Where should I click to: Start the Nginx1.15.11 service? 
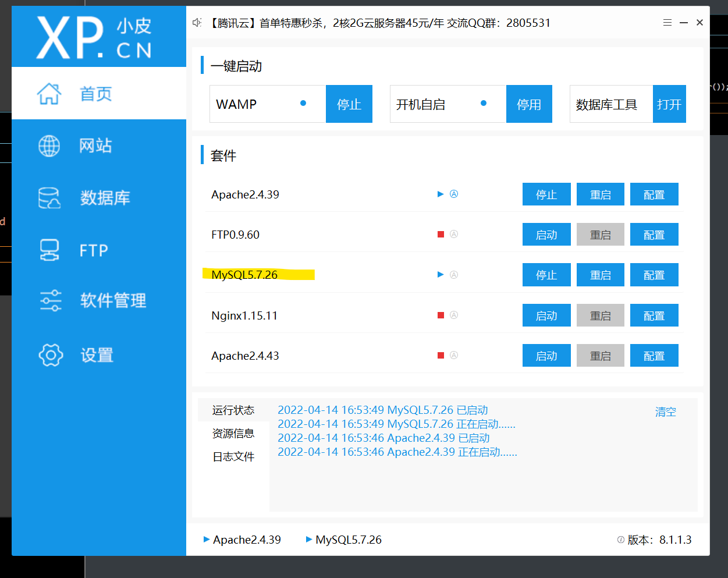pyautogui.click(x=546, y=315)
